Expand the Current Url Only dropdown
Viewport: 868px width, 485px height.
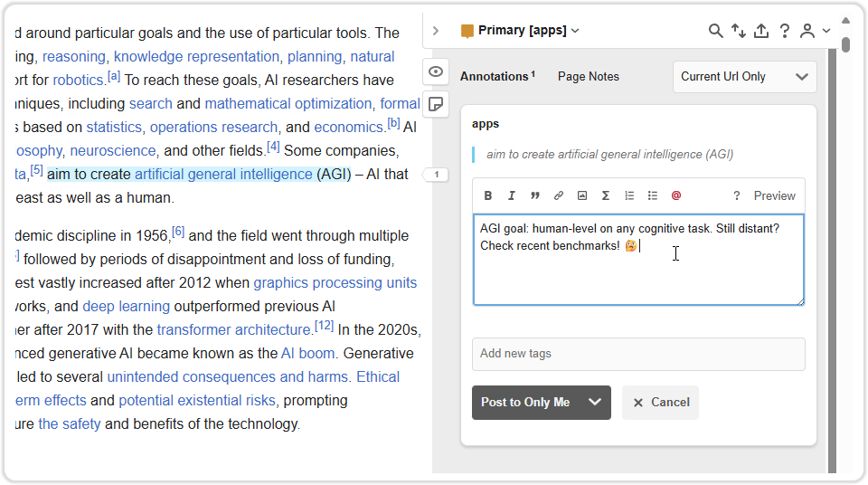744,77
